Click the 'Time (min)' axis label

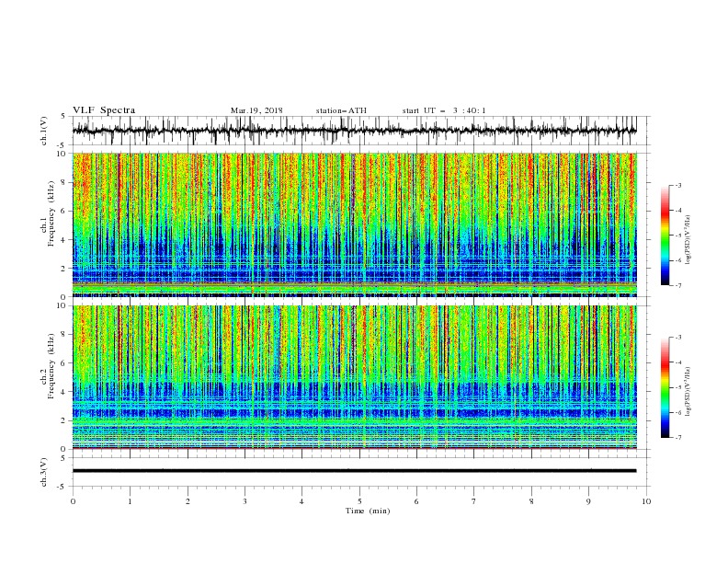[x=368, y=511]
